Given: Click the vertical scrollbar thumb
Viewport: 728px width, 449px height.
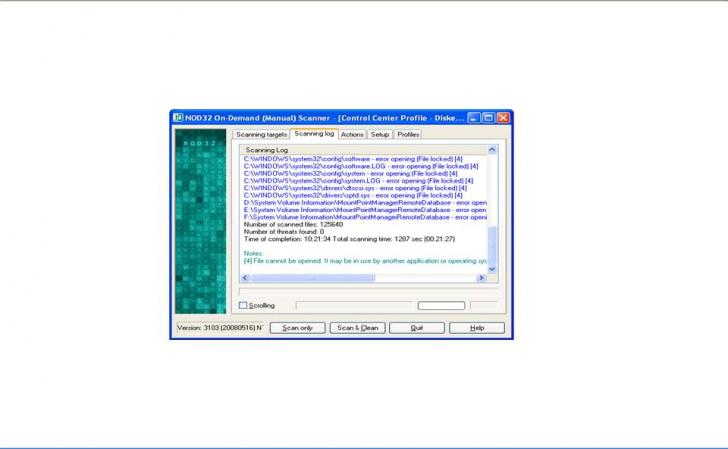Looking at the screenshot, I should [x=492, y=245].
